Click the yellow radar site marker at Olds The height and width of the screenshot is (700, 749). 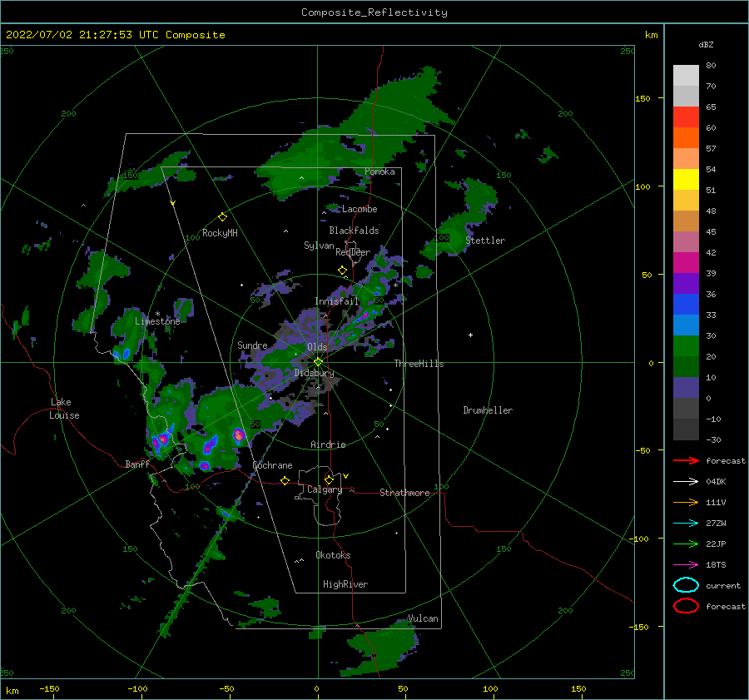click(x=318, y=362)
